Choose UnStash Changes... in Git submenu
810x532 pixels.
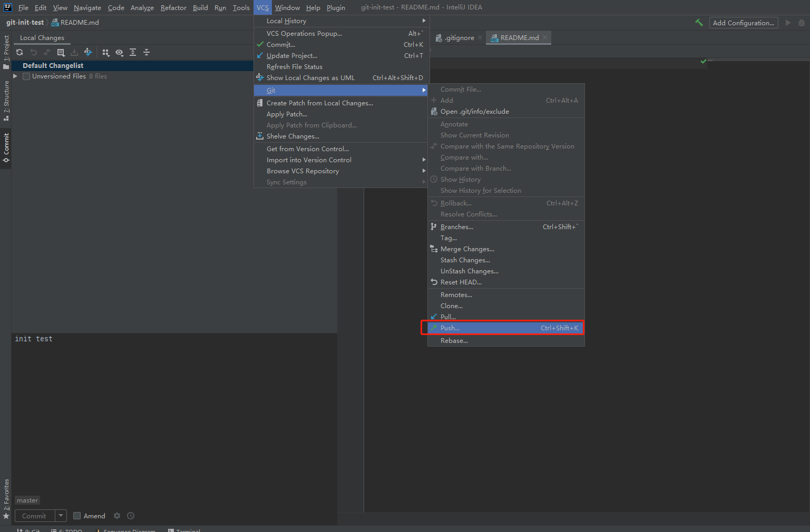click(x=506, y=271)
